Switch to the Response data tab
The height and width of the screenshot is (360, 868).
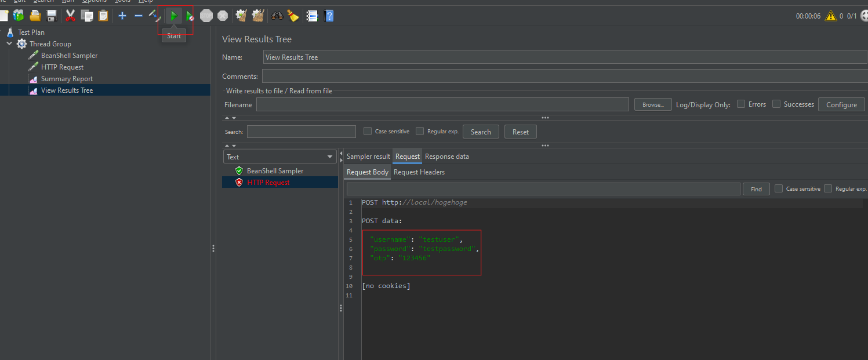coord(447,157)
